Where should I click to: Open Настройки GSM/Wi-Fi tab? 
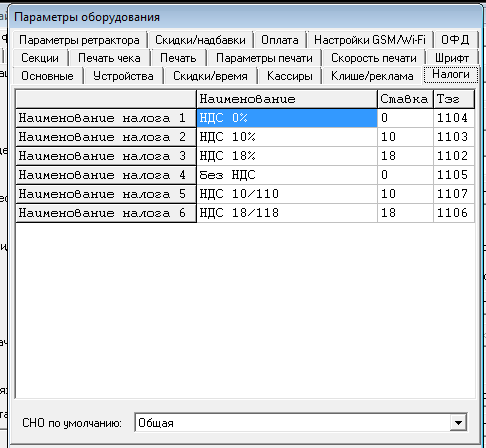(x=370, y=40)
